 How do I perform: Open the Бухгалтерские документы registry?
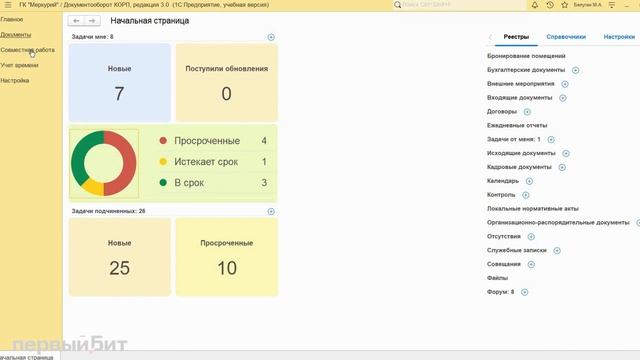(x=526, y=70)
